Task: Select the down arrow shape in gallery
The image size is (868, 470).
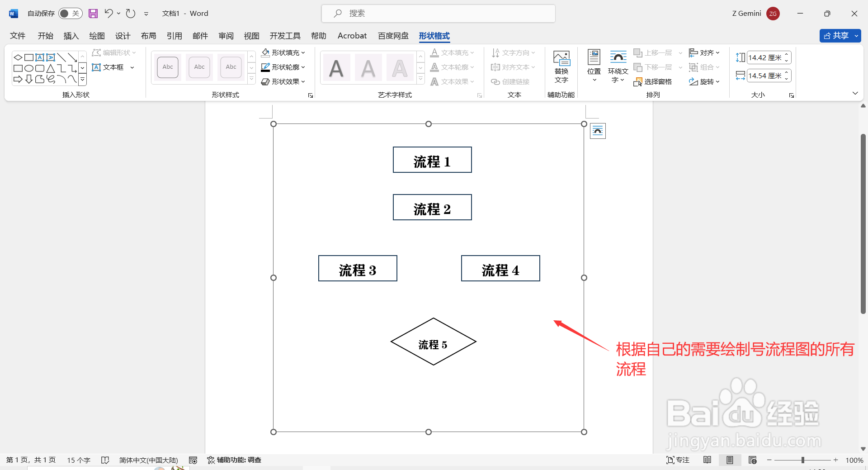Action: (28, 79)
